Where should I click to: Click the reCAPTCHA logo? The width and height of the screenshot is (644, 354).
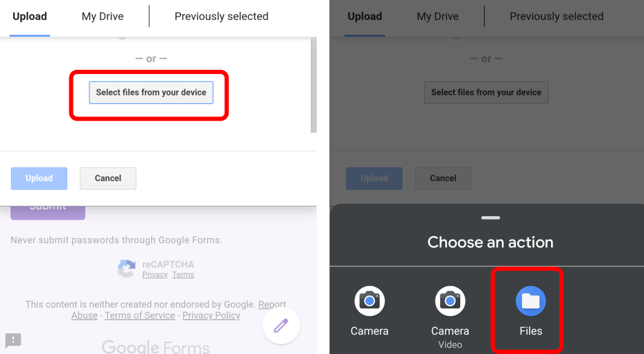(126, 269)
